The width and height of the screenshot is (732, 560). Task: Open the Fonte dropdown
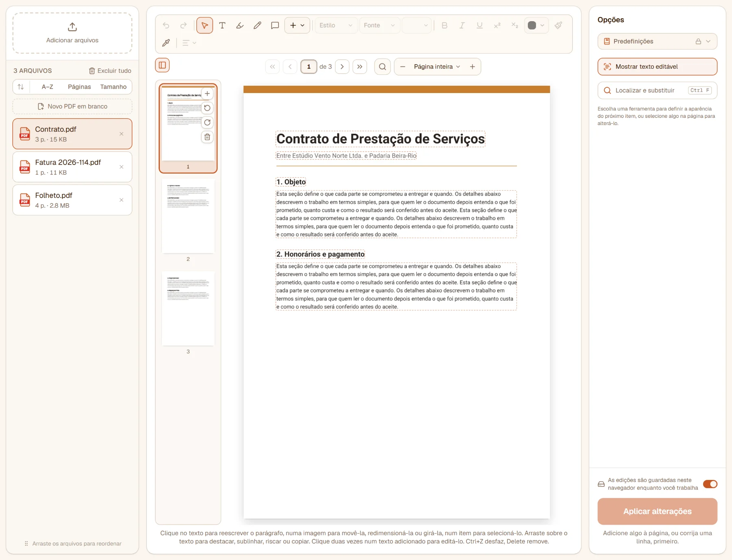379,25
